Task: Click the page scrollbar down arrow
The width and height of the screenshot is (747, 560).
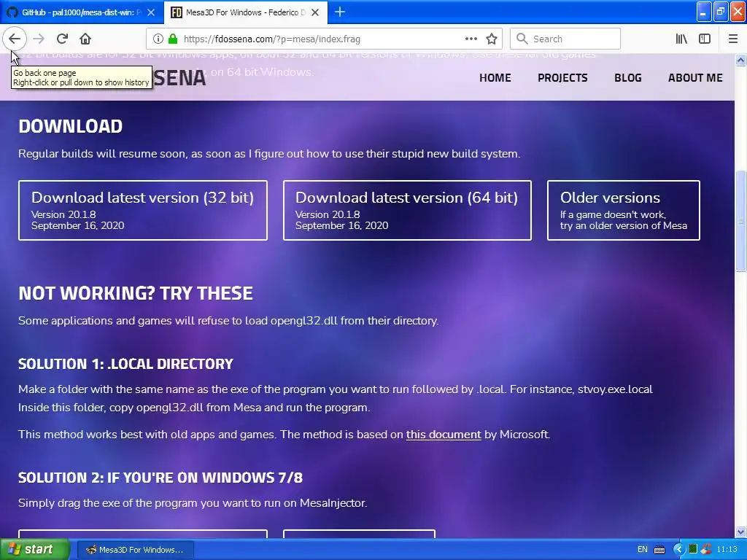Action: 740,532
